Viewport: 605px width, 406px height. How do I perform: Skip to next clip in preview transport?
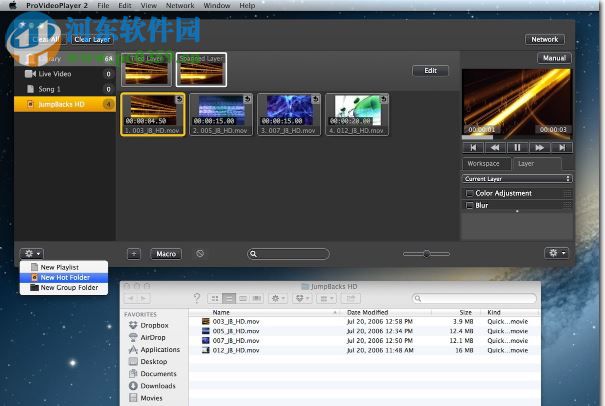[x=562, y=147]
